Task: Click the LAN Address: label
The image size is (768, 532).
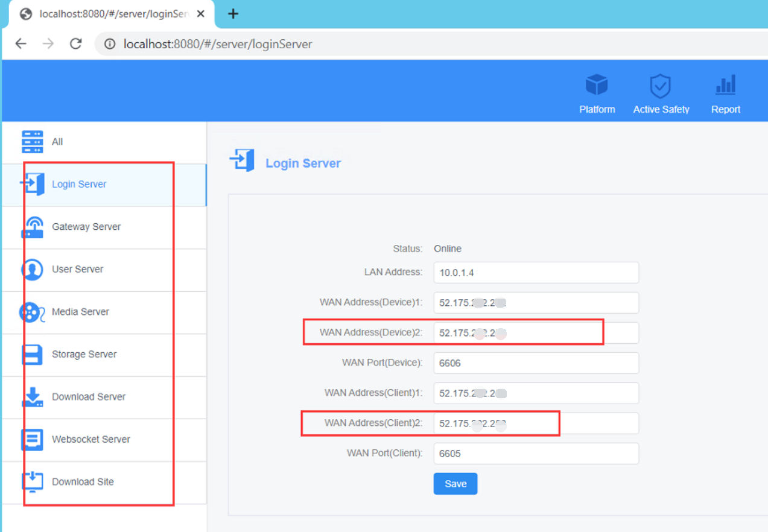Action: pos(393,272)
